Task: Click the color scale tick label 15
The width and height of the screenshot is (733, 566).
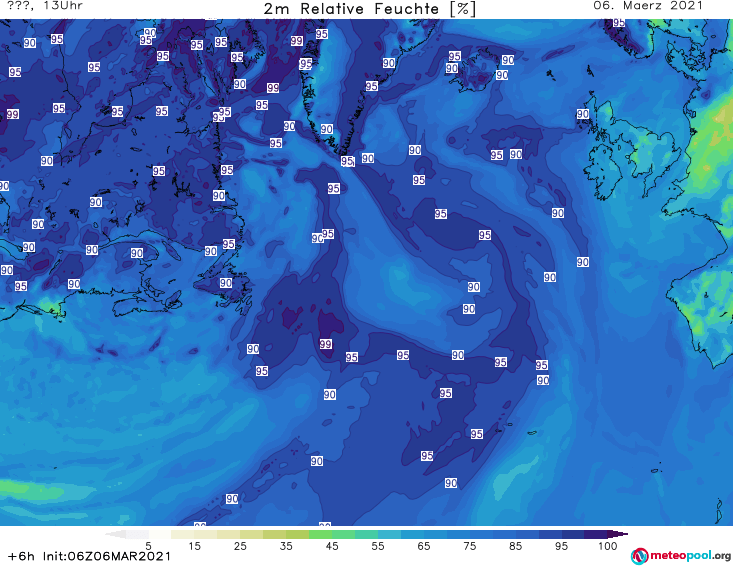Action: [x=194, y=546]
